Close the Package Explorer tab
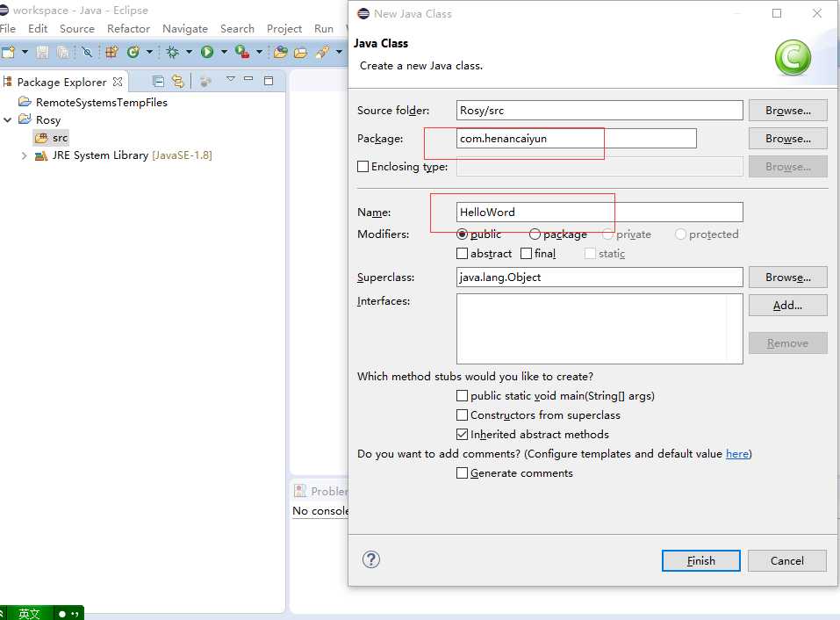This screenshot has height=620, width=840. tap(118, 82)
